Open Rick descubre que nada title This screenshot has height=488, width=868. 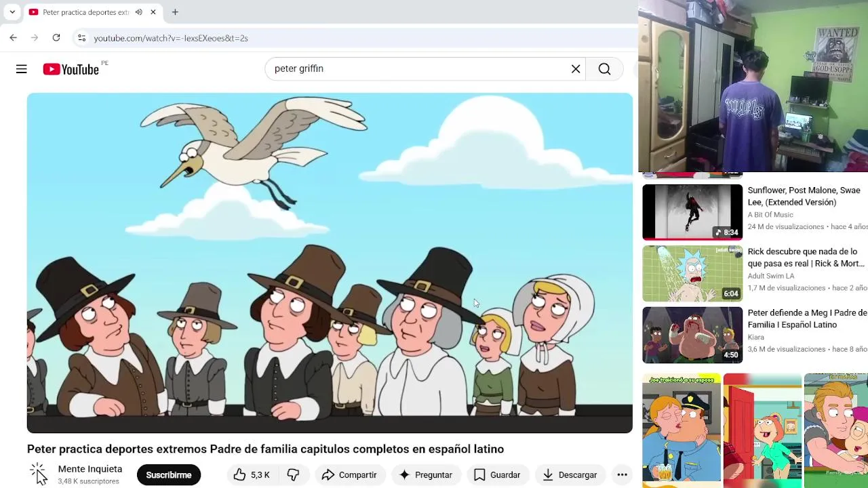(806, 258)
